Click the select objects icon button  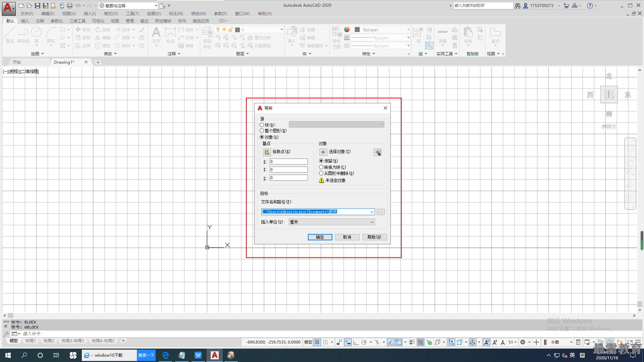coord(323,152)
